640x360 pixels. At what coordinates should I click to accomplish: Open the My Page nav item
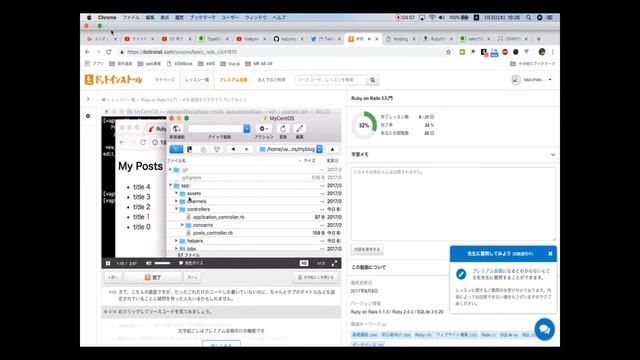tap(164, 80)
